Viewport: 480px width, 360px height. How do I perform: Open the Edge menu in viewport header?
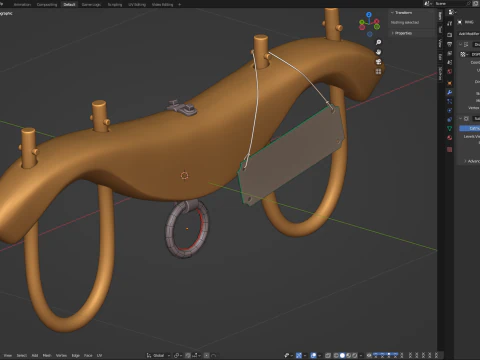coord(76,355)
